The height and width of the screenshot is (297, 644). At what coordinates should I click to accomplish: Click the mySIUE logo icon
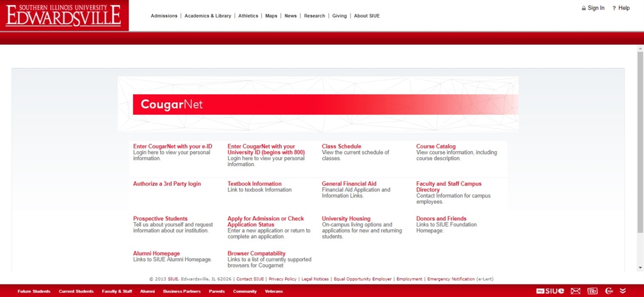[x=549, y=291]
